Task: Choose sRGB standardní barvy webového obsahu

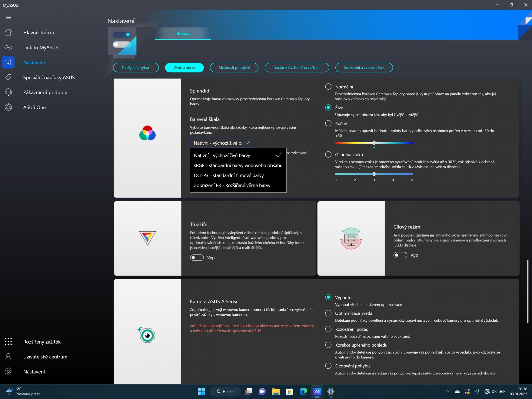Action: [x=238, y=165]
